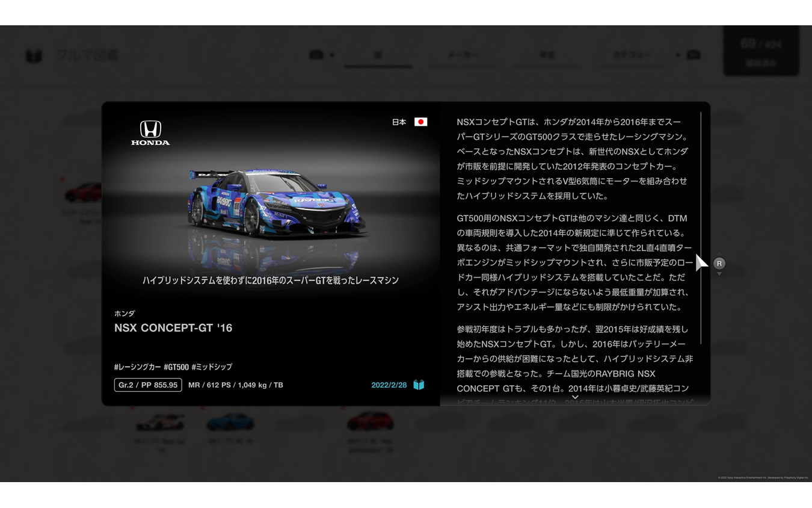Click the R stick scroll indicator

coord(719,264)
